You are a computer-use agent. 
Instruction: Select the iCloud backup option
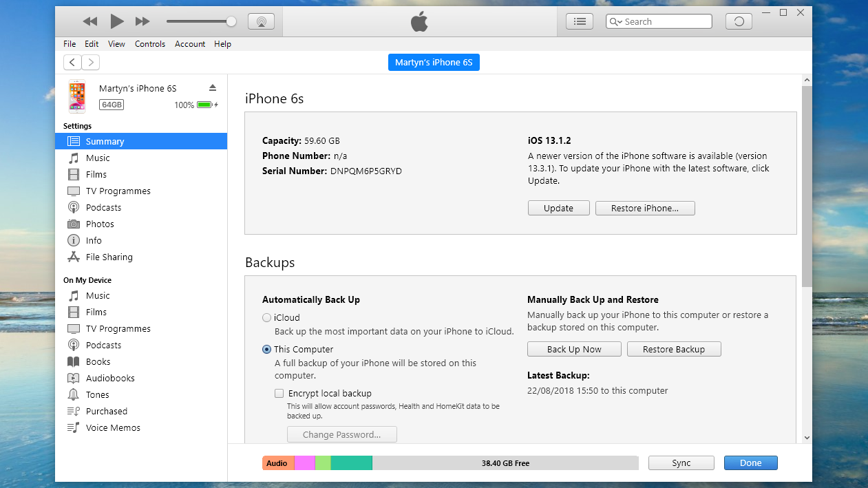[x=267, y=318]
